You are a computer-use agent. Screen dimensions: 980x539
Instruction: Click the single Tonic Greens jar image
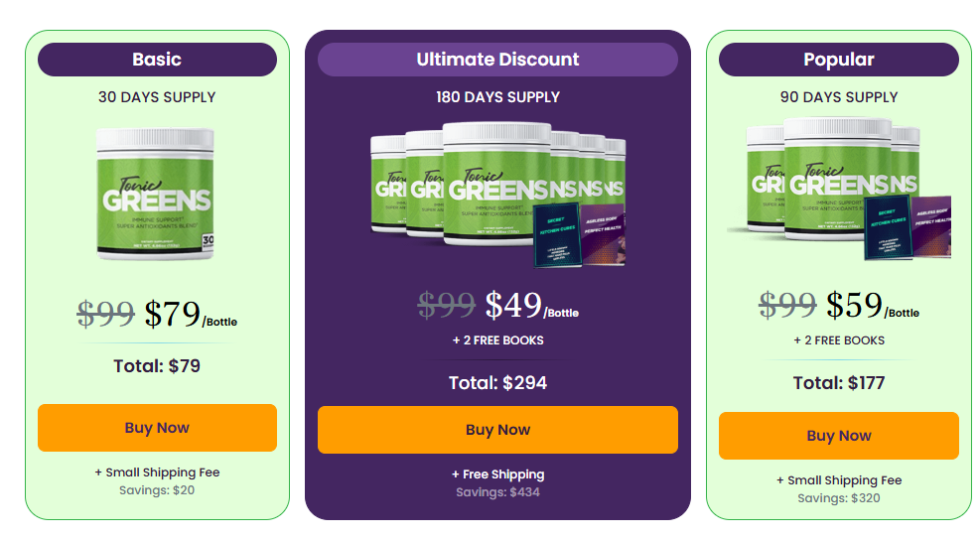tap(156, 194)
